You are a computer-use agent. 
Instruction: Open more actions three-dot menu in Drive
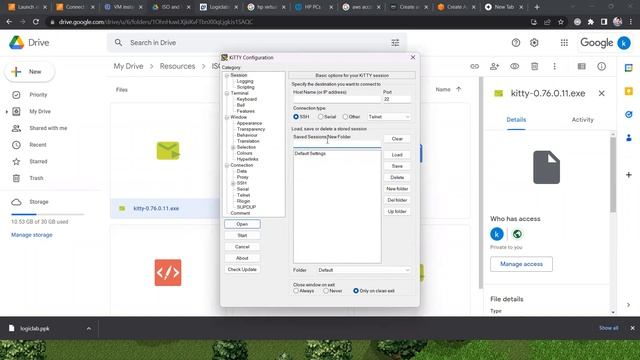(x=554, y=66)
